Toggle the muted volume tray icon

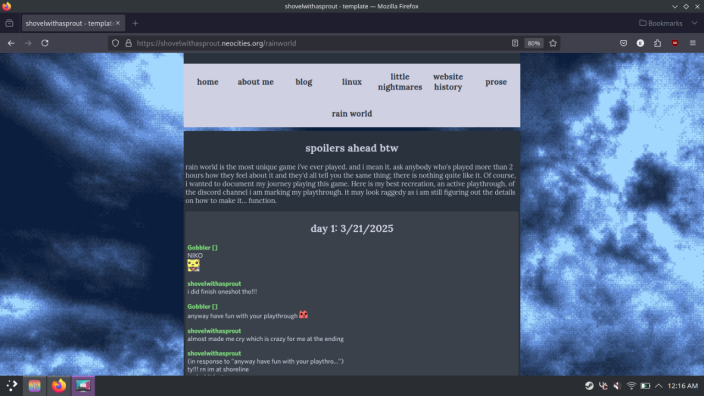point(617,386)
